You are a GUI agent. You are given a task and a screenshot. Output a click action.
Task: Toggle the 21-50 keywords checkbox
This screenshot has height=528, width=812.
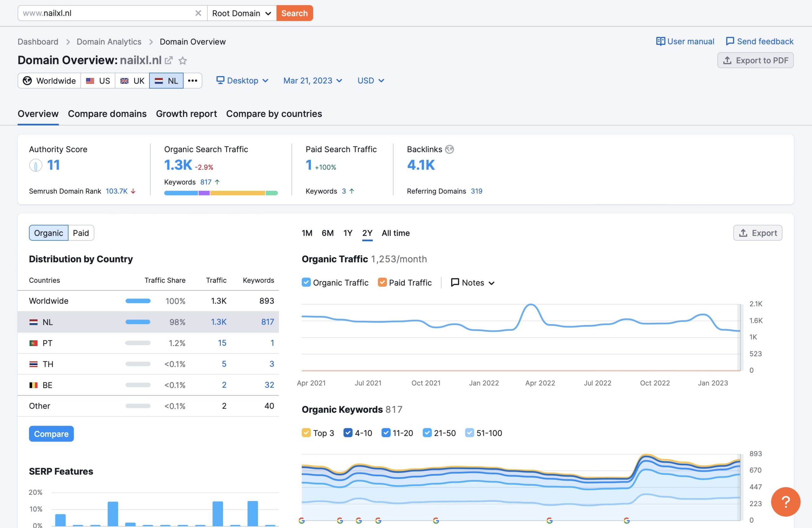pos(427,433)
